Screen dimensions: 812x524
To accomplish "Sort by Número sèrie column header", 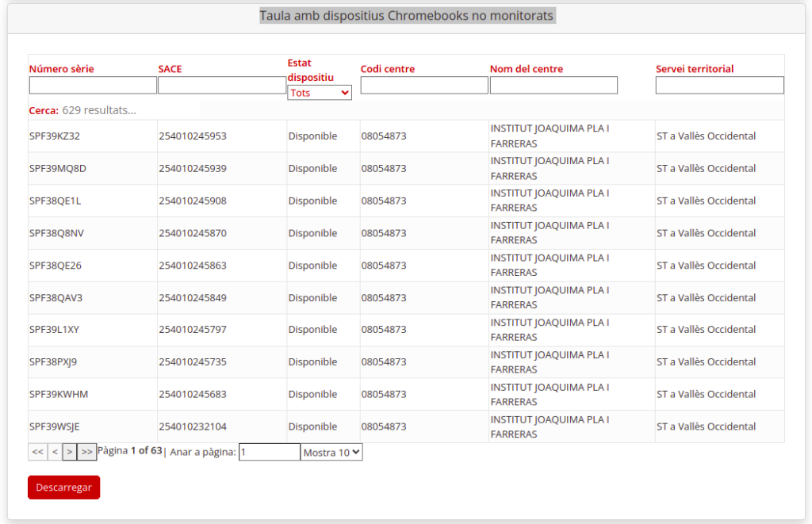I will [61, 69].
